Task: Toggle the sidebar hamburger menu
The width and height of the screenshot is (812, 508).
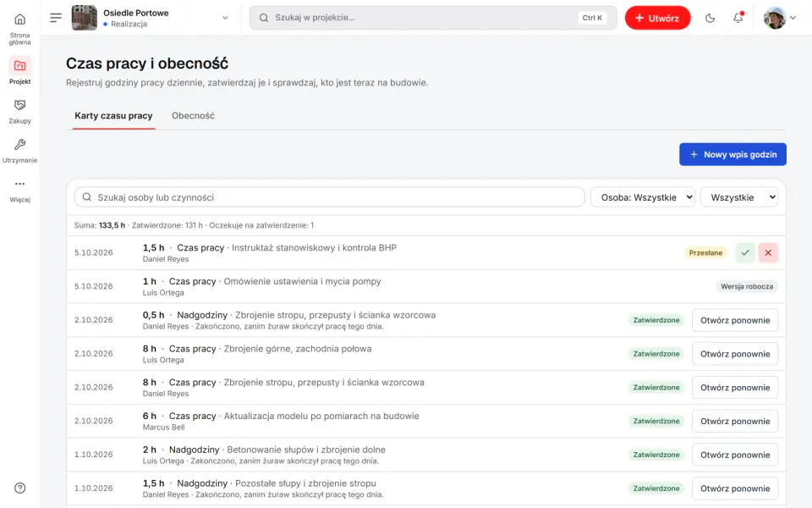Action: coord(56,18)
